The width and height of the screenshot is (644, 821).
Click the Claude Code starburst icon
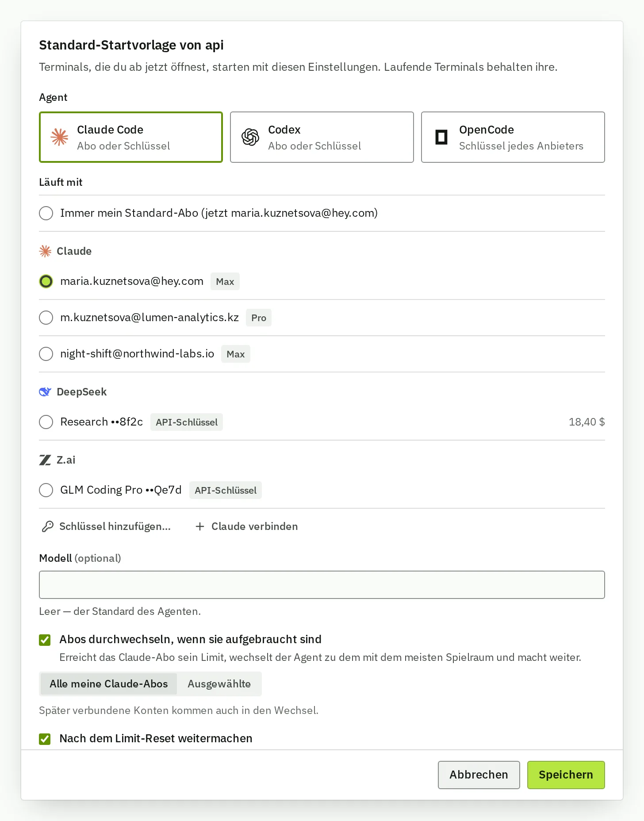pyautogui.click(x=59, y=137)
